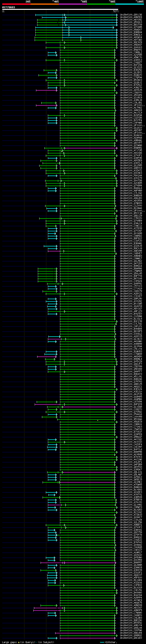
Task: Click the white query sequence bar
Action: 60,9
